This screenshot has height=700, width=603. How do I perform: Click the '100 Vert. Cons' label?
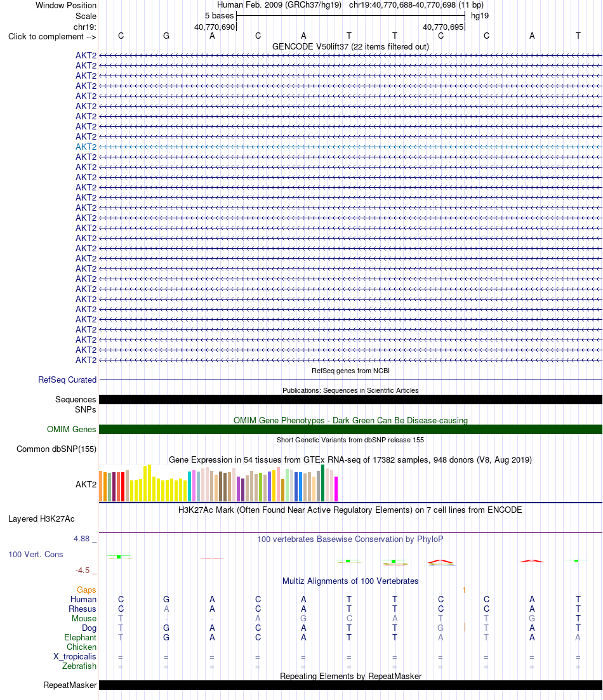click(x=36, y=555)
